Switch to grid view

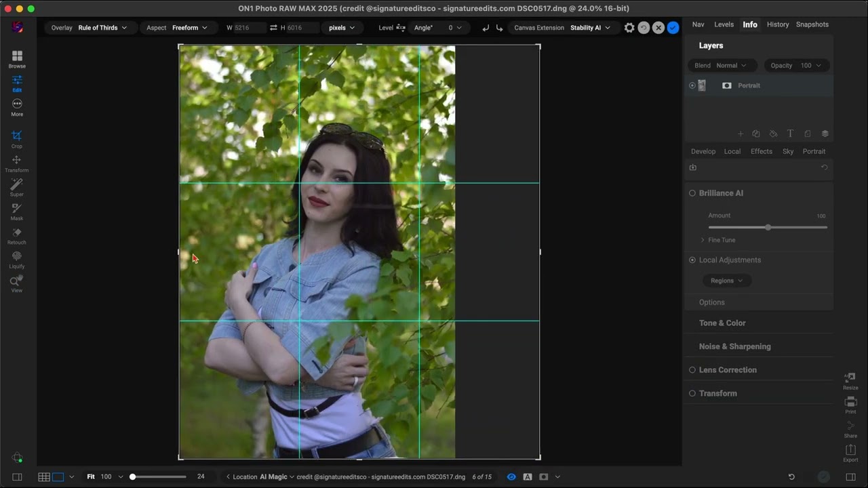coord(44,477)
